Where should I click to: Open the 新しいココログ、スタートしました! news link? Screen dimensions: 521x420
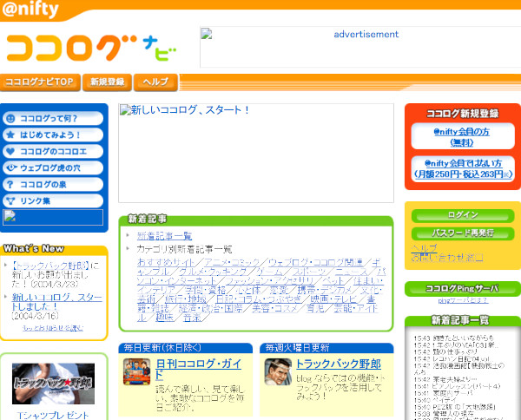tap(56, 302)
